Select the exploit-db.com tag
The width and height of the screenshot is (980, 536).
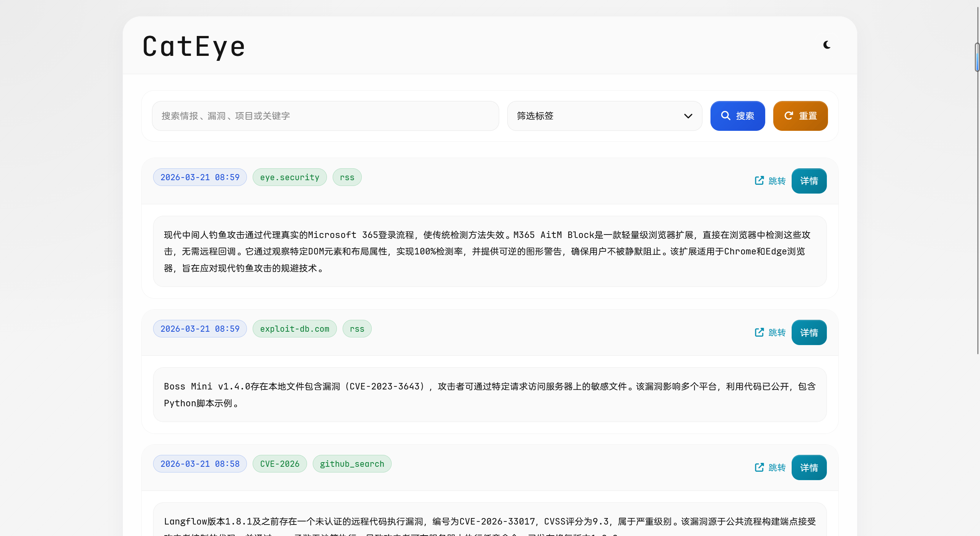coord(294,329)
